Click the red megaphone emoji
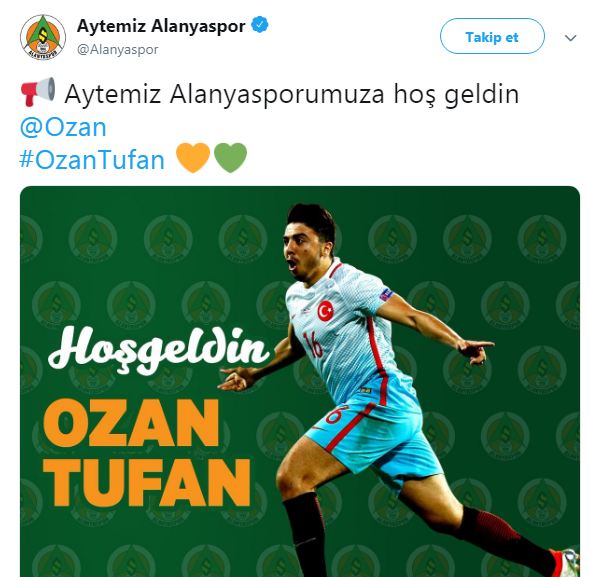Screen dimensions: 590x577 38,91
